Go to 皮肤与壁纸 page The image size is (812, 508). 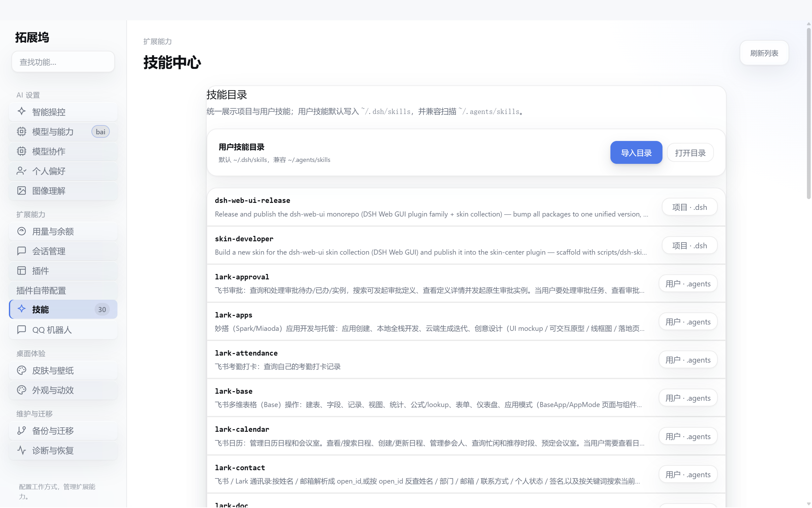(x=63, y=370)
